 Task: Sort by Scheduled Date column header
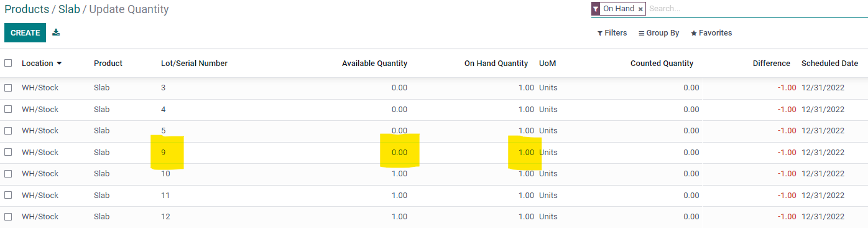[829, 64]
